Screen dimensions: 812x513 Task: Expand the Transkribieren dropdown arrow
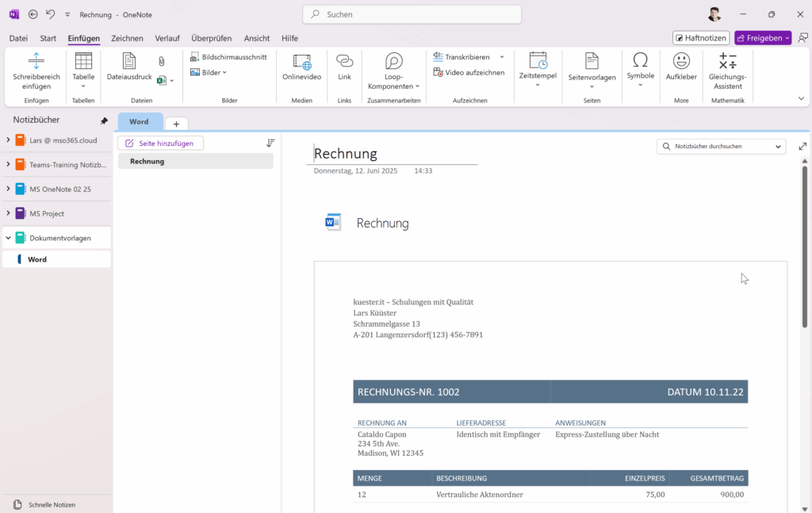click(502, 57)
